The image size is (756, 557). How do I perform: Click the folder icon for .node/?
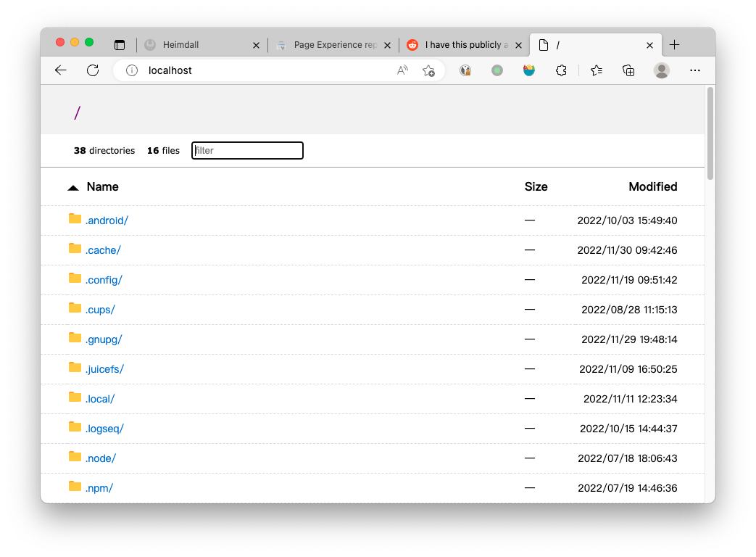(x=75, y=457)
